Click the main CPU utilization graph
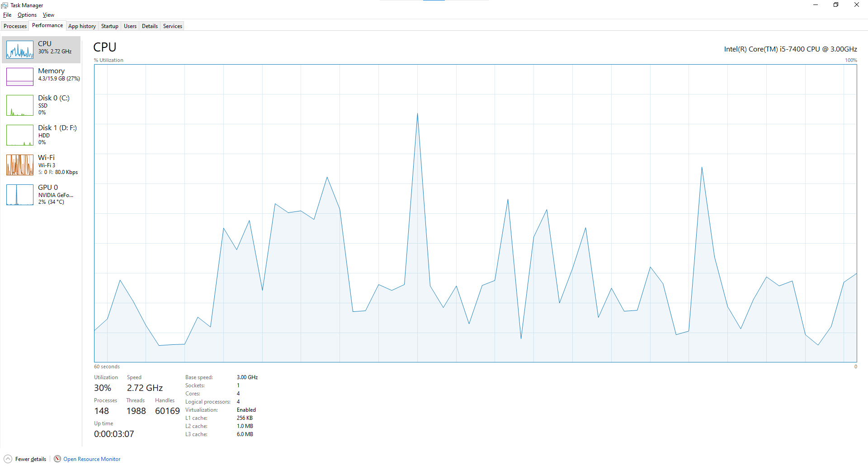Viewport: 868px width, 470px height. pos(475,213)
